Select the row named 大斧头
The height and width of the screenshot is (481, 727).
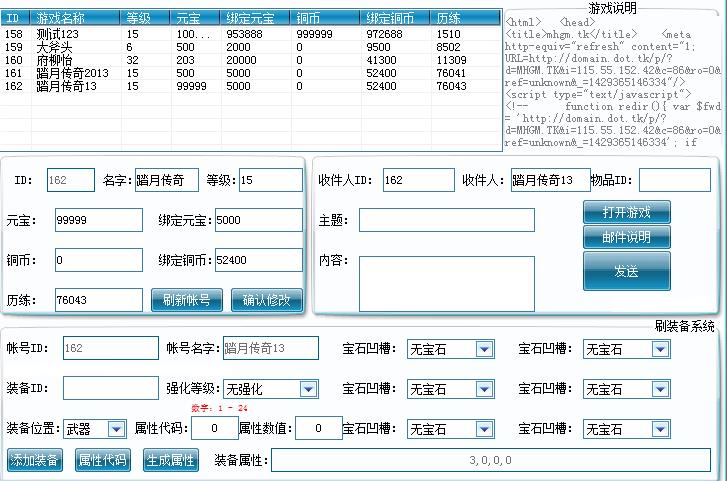(x=251, y=47)
